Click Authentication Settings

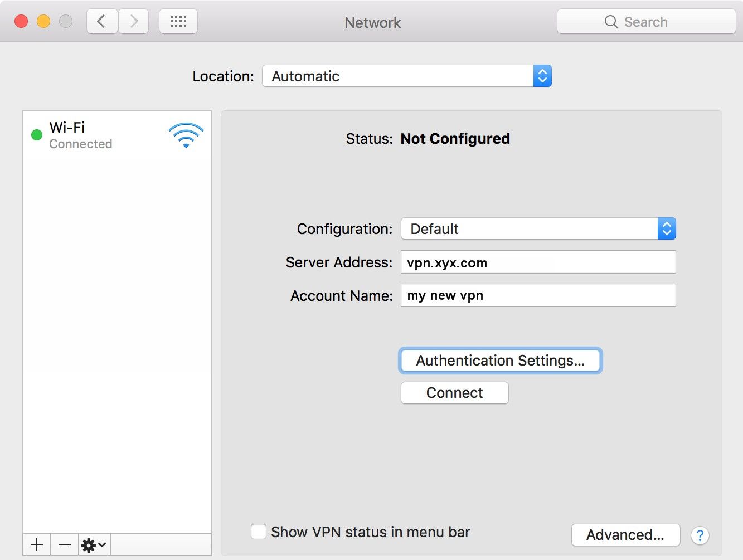point(500,361)
